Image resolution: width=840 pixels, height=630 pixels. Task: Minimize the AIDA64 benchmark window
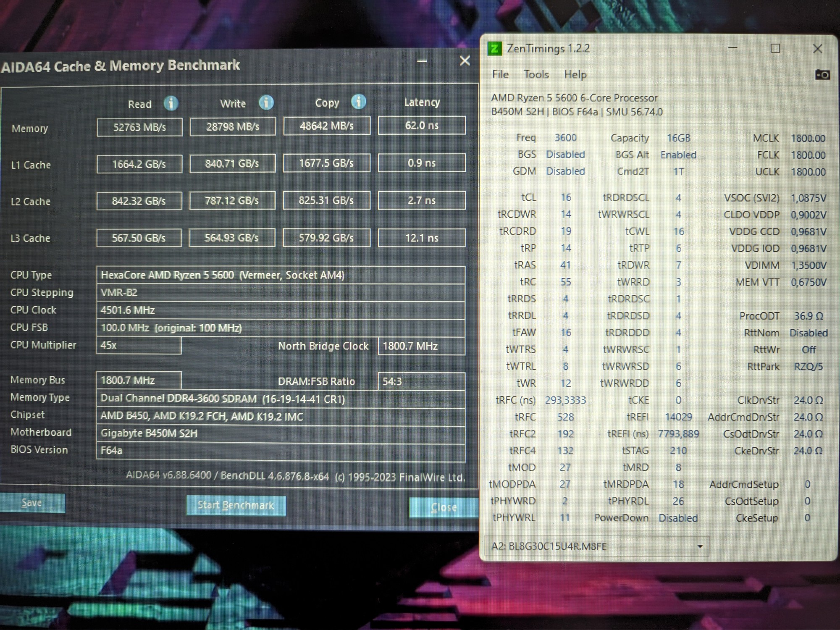click(x=422, y=61)
